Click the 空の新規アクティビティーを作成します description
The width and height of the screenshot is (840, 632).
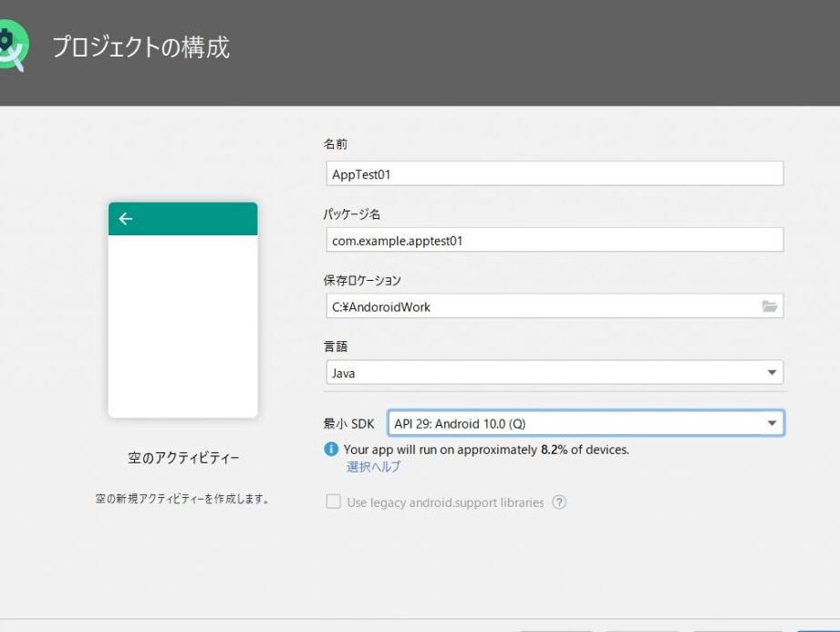click(x=182, y=499)
